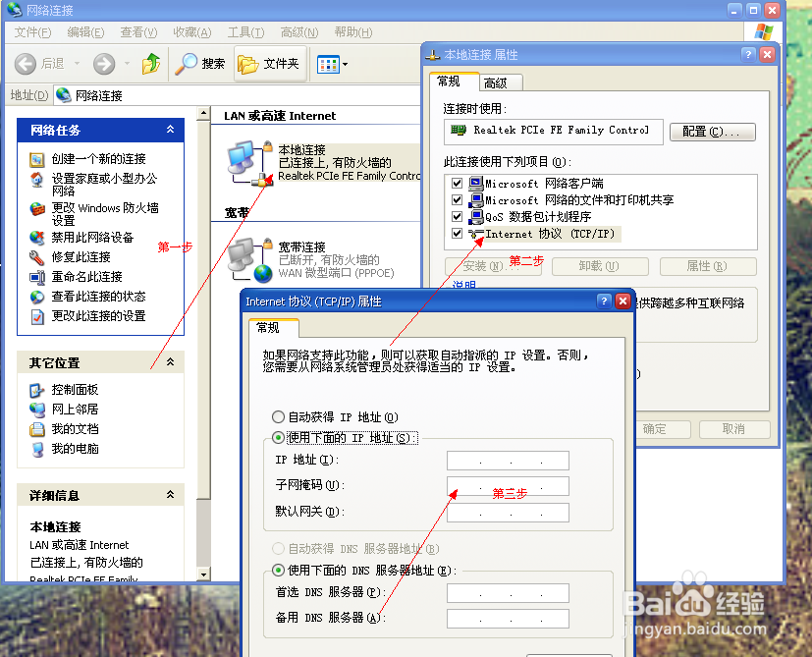Screen dimensions: 812x657
Task: Uncheck Microsoft 网络的文件和打印机共享 checkbox
Action: [x=457, y=199]
